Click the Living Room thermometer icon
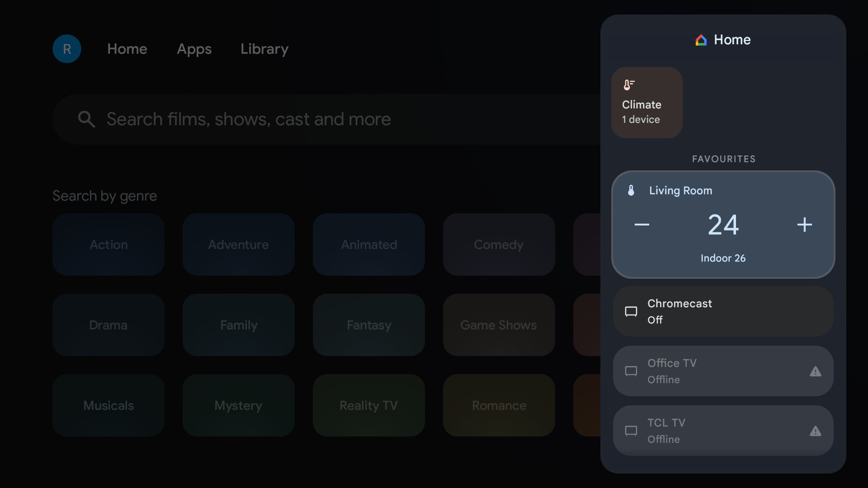The height and width of the screenshot is (488, 868). [631, 191]
